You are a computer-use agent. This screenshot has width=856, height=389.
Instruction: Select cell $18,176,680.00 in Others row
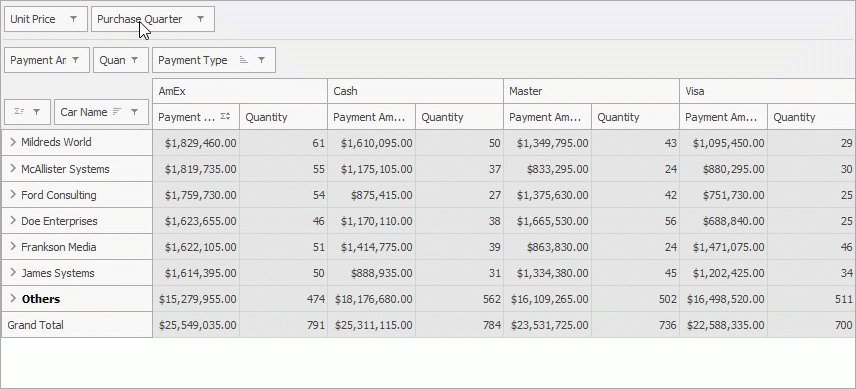click(x=372, y=299)
